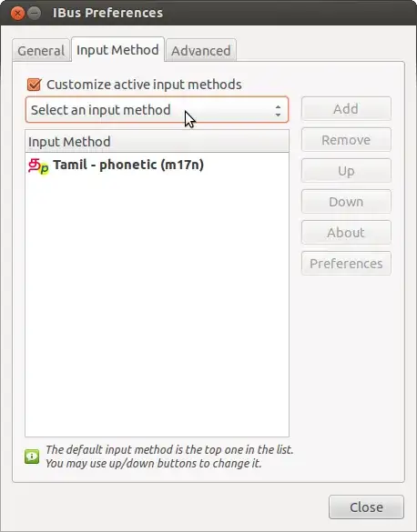Open input method Preferences button
417x532 pixels.
tap(346, 264)
